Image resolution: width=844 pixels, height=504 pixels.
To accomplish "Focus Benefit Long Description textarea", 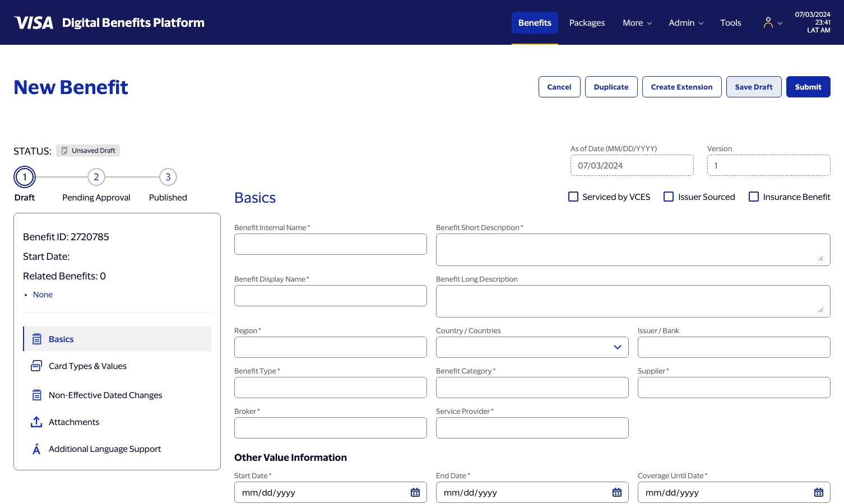I will pos(633,301).
